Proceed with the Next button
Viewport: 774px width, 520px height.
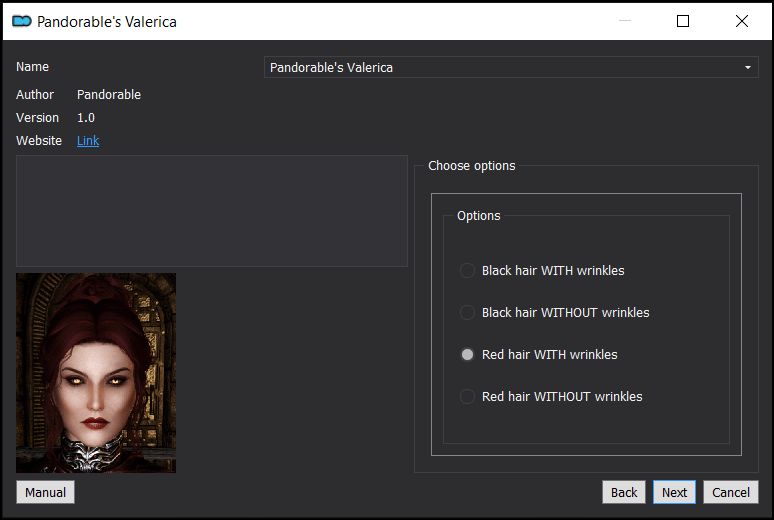pos(674,492)
